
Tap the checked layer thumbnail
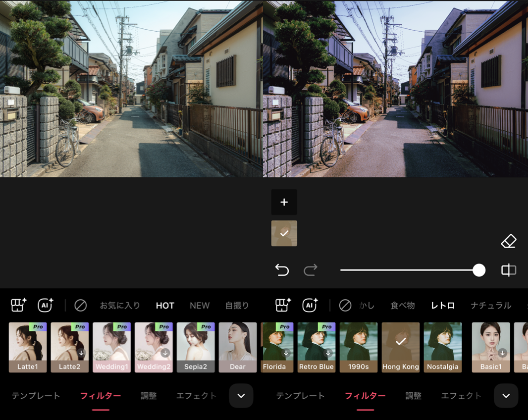pyautogui.click(x=284, y=233)
